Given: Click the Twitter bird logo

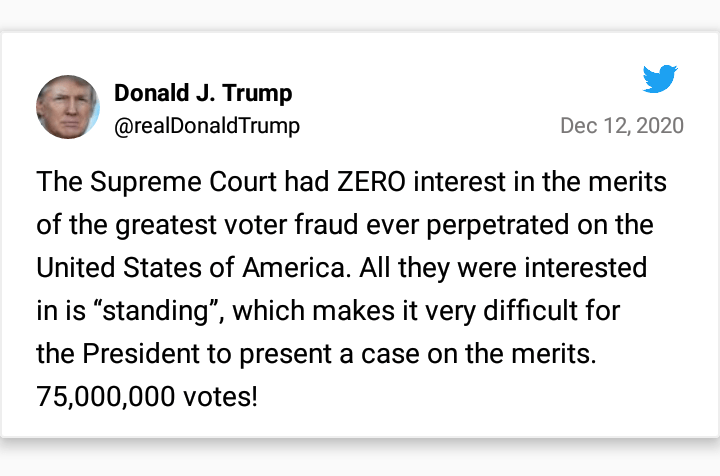Looking at the screenshot, I should pos(660,79).
